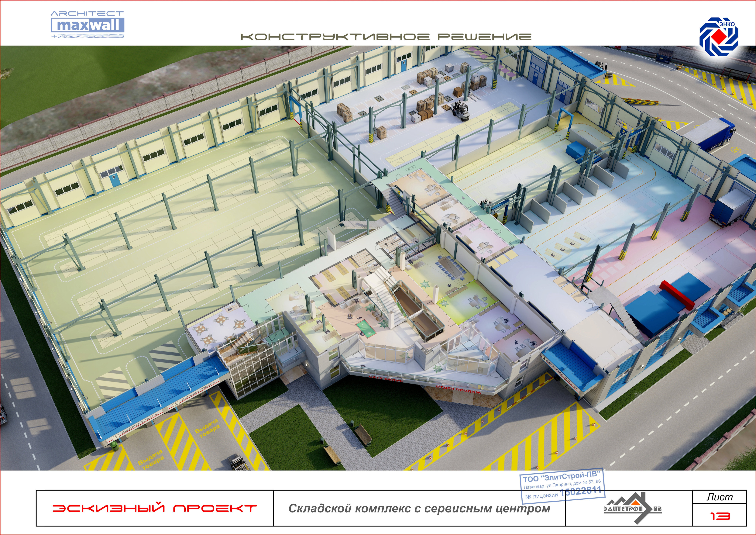Click the red САТУ БӨЛІМІ sign
This screenshot has width=756, height=535.
pos(385,379)
